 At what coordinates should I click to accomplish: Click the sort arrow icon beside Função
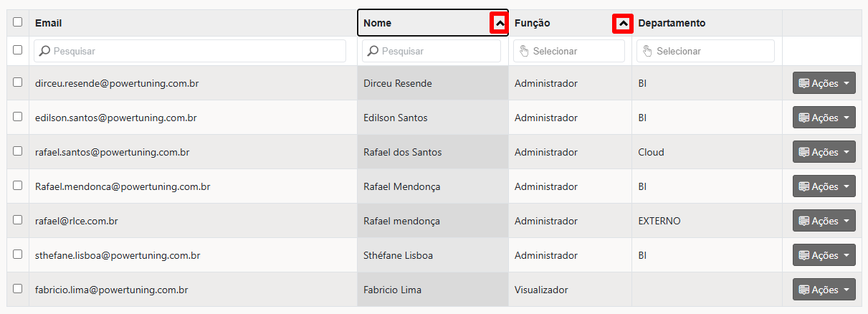click(623, 24)
